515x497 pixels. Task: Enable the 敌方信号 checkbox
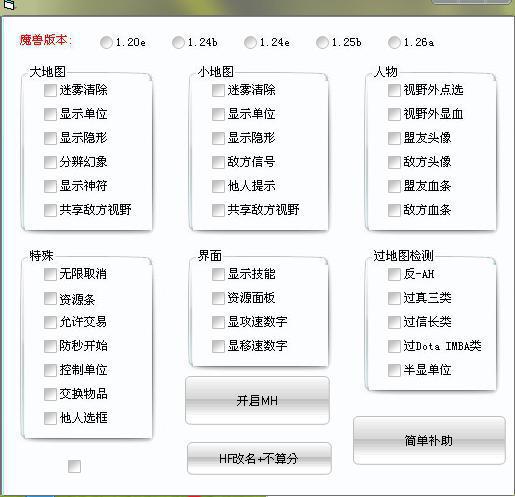[x=218, y=162]
